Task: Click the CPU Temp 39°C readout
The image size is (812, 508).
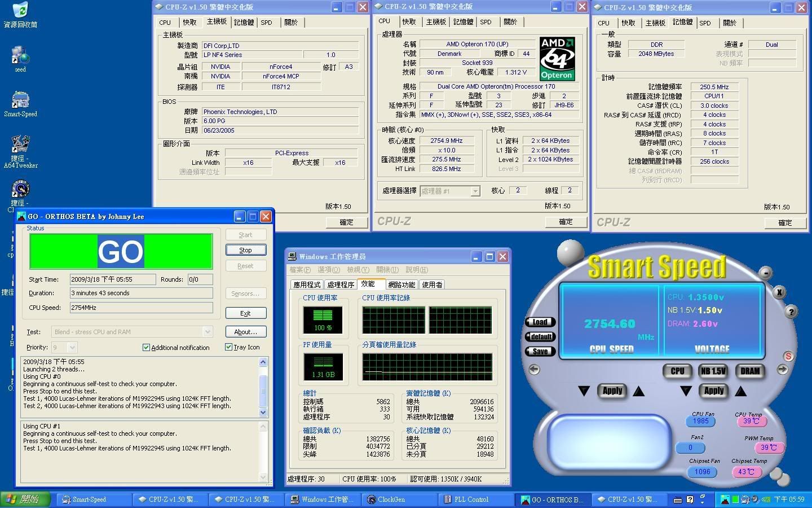Action: [751, 421]
